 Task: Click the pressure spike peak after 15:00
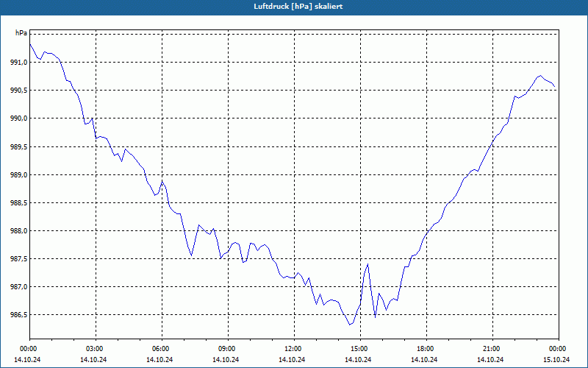368,264
